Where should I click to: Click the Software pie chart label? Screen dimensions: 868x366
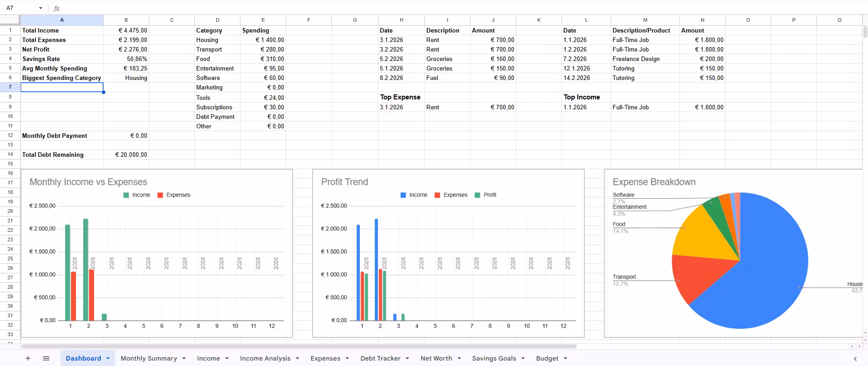tap(623, 195)
